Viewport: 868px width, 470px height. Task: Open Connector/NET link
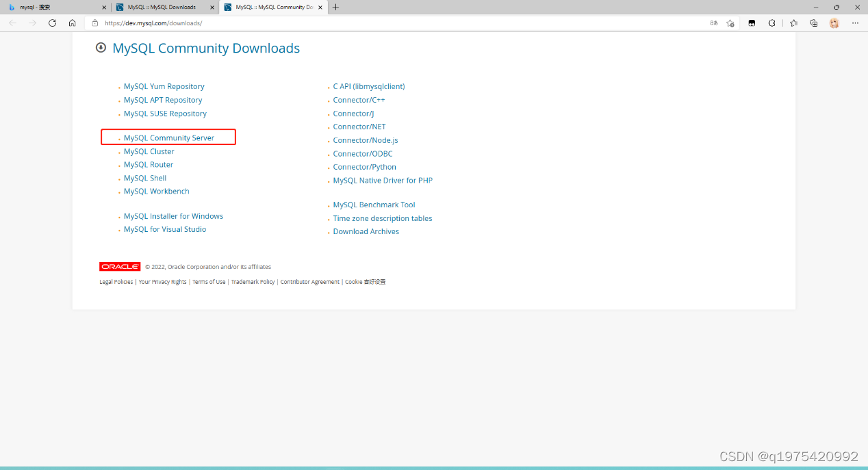(359, 127)
